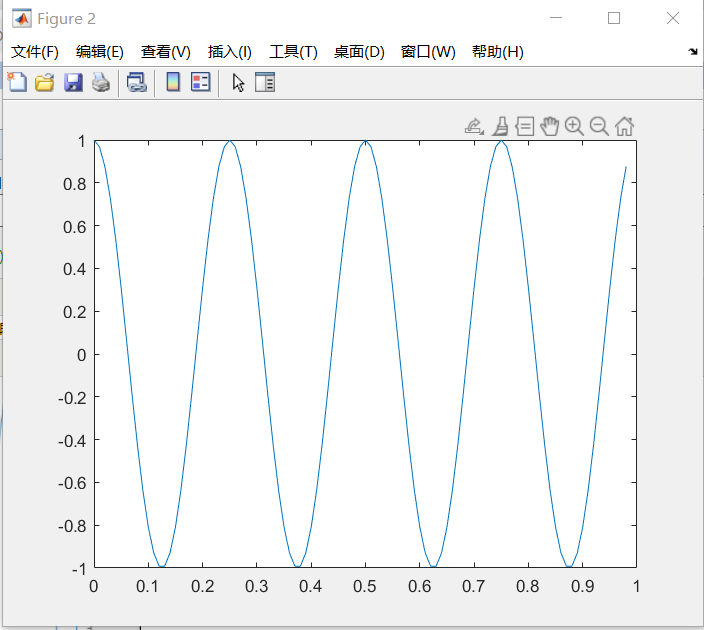Restore view with the home icon

625,126
